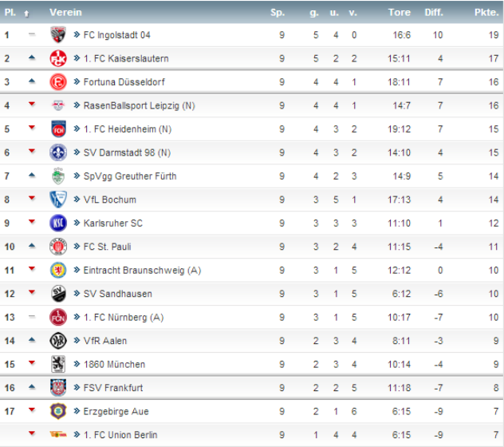Sort table by Pkte. column header
Viewport: 504px width, 447px height.
point(486,12)
